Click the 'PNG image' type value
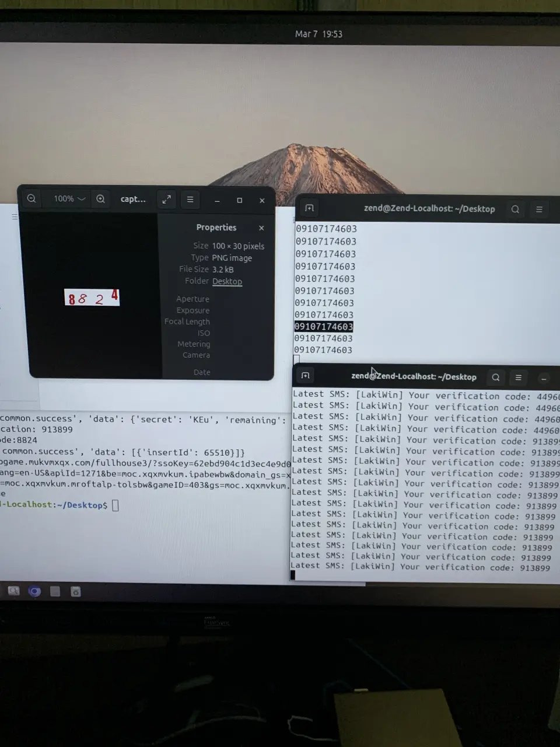This screenshot has height=747, width=560. (x=232, y=258)
